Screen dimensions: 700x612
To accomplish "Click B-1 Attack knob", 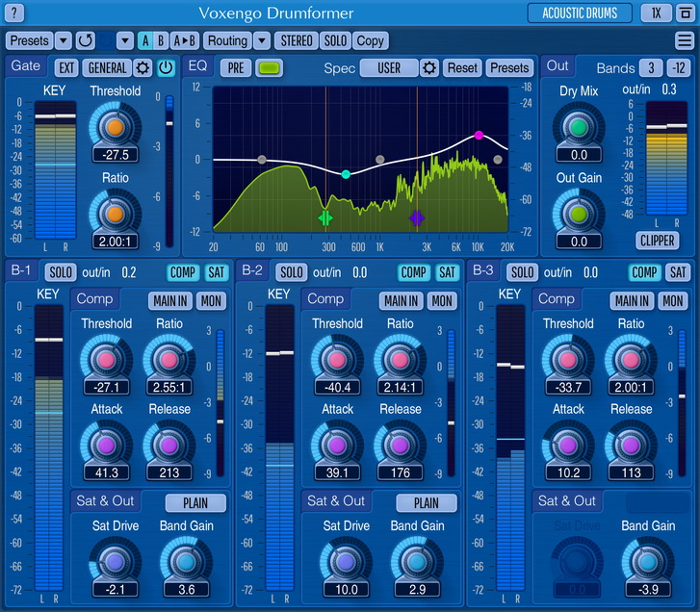I will click(106, 446).
